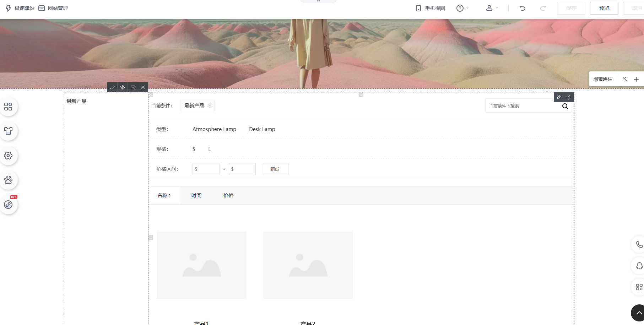The image size is (644, 325).
Task: Select size L filter
Action: tap(210, 149)
